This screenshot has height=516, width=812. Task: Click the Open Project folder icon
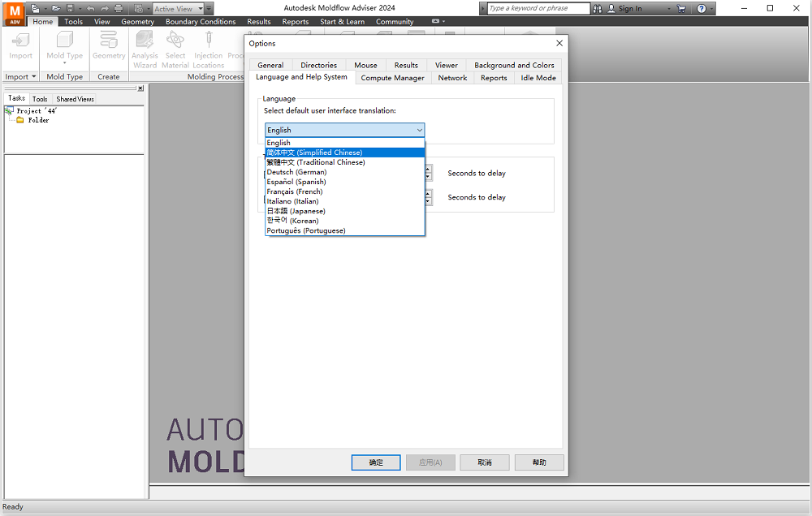pos(56,8)
